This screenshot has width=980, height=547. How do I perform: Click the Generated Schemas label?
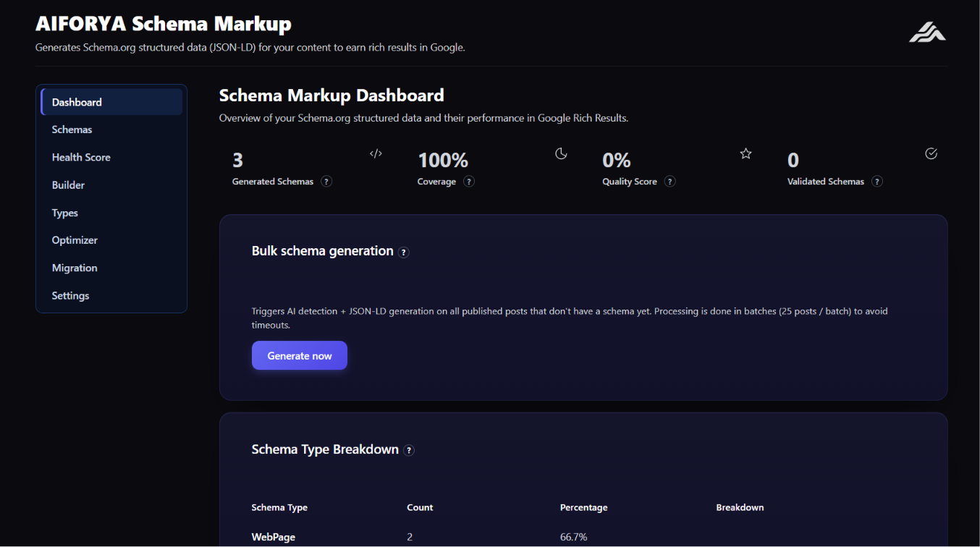tap(273, 182)
